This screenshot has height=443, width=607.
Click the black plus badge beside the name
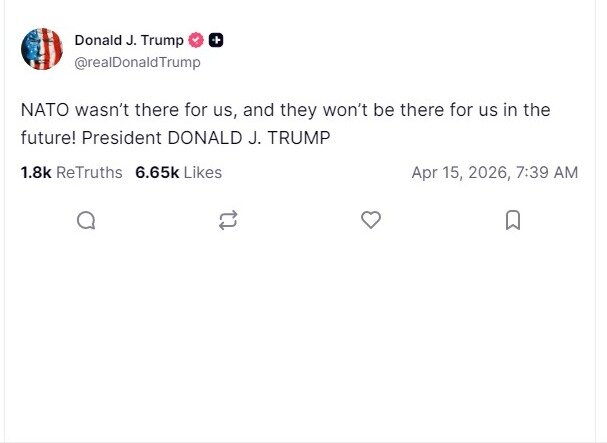[x=216, y=41]
